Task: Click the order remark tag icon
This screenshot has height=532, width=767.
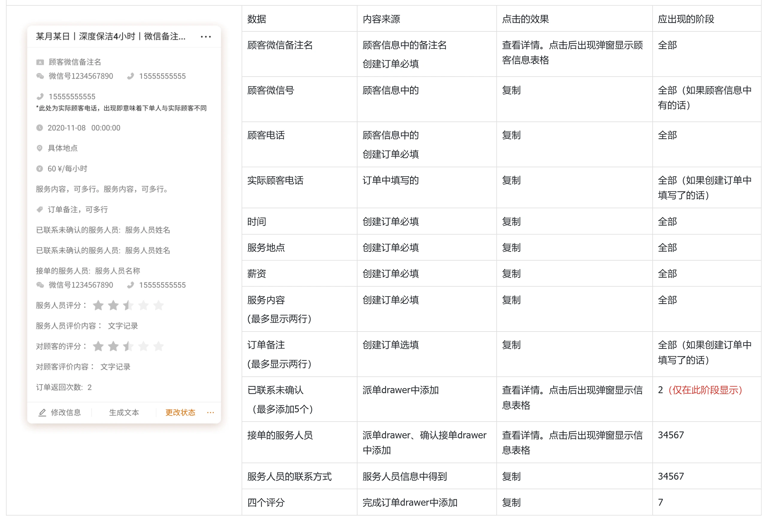Action: tap(40, 209)
